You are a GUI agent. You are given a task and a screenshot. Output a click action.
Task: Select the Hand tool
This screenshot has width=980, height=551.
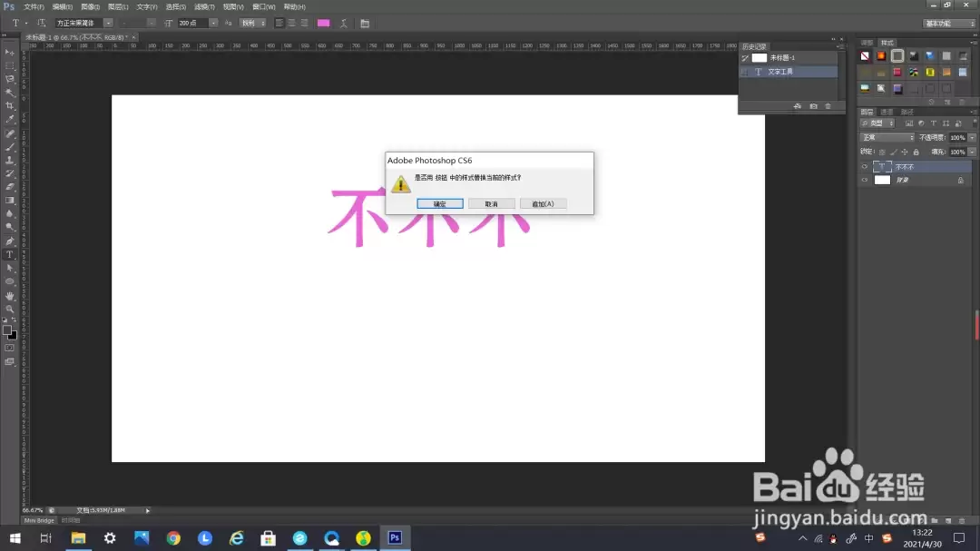coord(9,295)
